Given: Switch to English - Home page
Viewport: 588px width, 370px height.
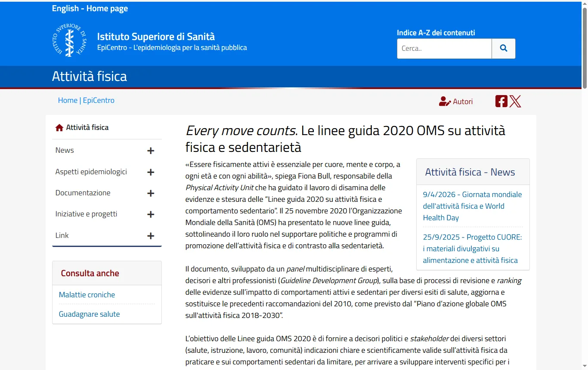Looking at the screenshot, I should pos(90,9).
